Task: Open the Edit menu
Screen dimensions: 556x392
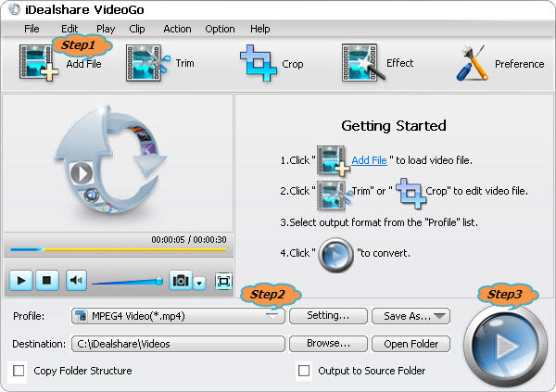Action: point(69,29)
